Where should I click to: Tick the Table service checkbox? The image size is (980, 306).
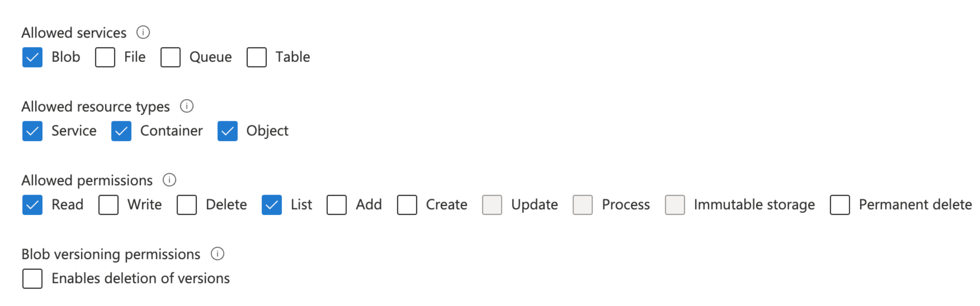click(x=256, y=58)
